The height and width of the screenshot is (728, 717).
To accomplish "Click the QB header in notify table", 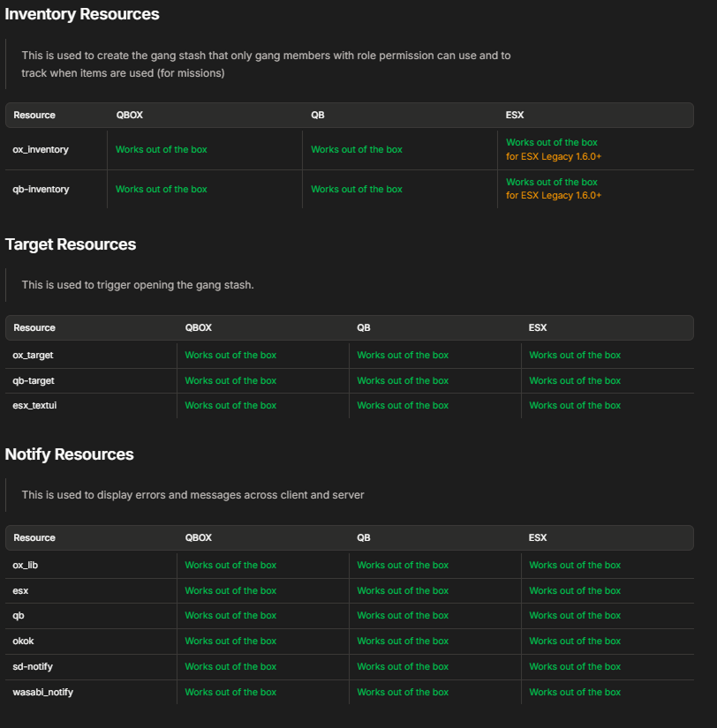I will coord(364,537).
